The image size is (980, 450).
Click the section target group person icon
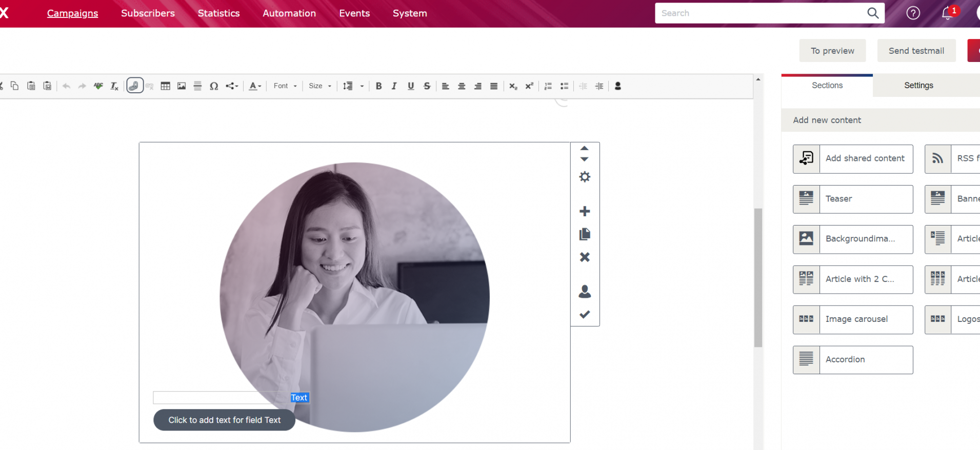click(585, 291)
